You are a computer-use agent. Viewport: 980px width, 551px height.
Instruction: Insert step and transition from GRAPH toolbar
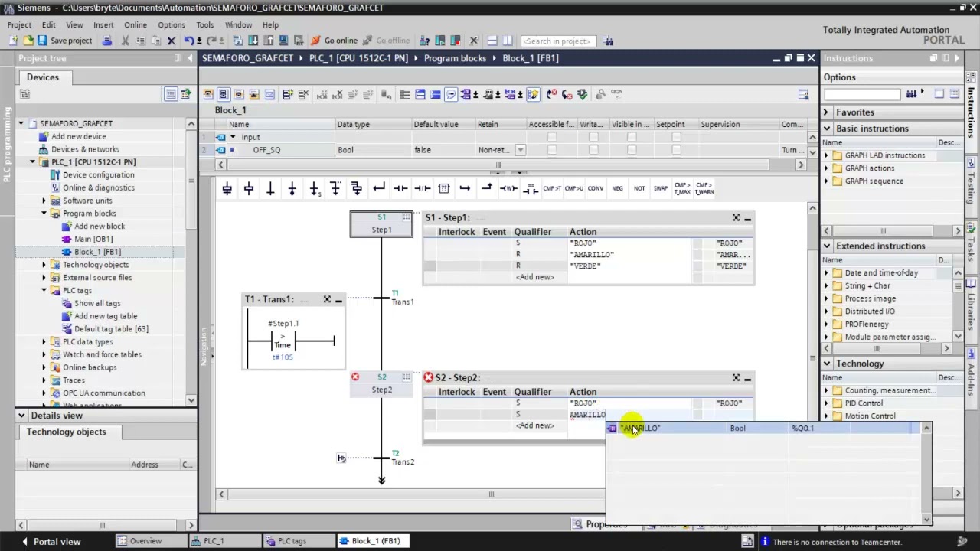coord(227,188)
